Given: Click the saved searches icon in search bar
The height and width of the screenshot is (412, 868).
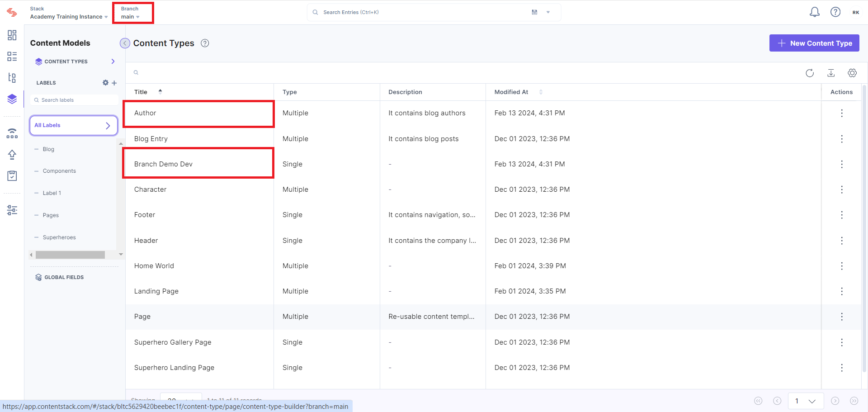Looking at the screenshot, I should click(534, 12).
